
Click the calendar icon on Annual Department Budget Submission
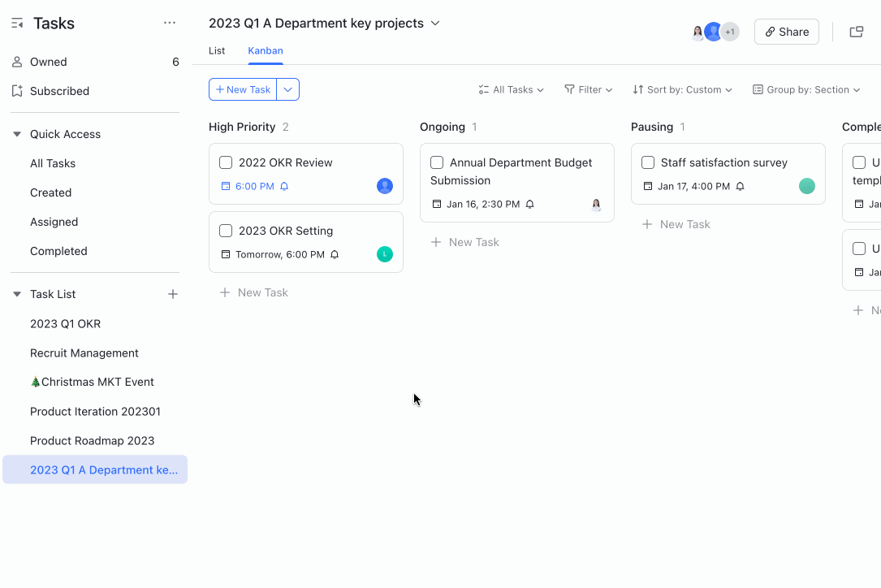437,204
